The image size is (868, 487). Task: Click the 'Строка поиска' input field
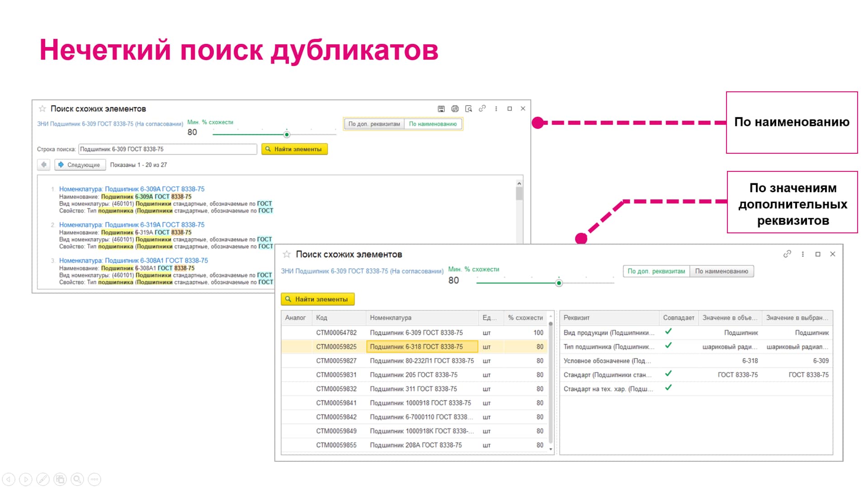pyautogui.click(x=168, y=149)
